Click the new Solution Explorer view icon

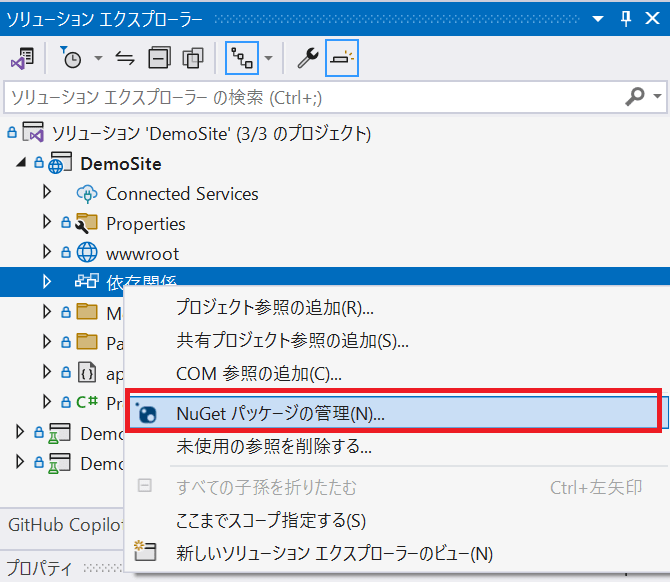point(145,551)
